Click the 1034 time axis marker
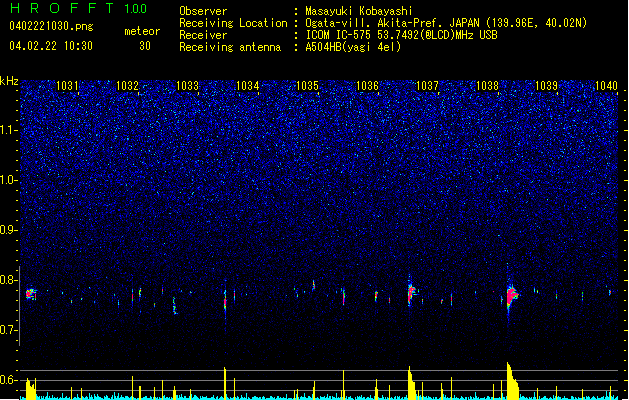This screenshot has width=629, height=400. coord(248,86)
